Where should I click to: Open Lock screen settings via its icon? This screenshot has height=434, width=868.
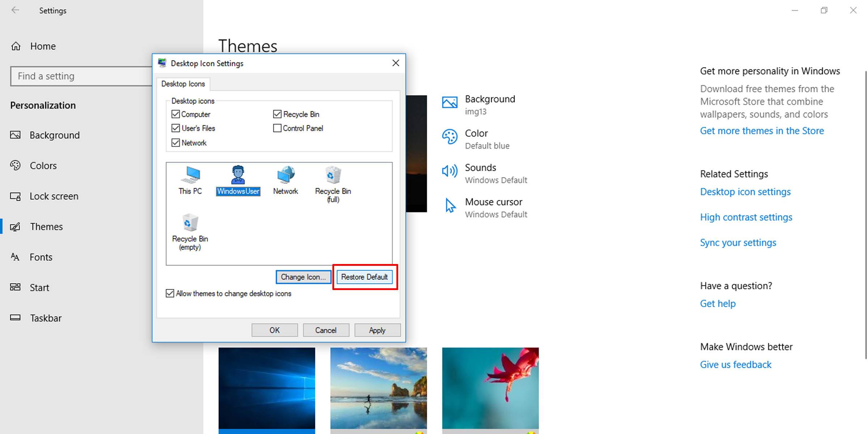coord(16,196)
